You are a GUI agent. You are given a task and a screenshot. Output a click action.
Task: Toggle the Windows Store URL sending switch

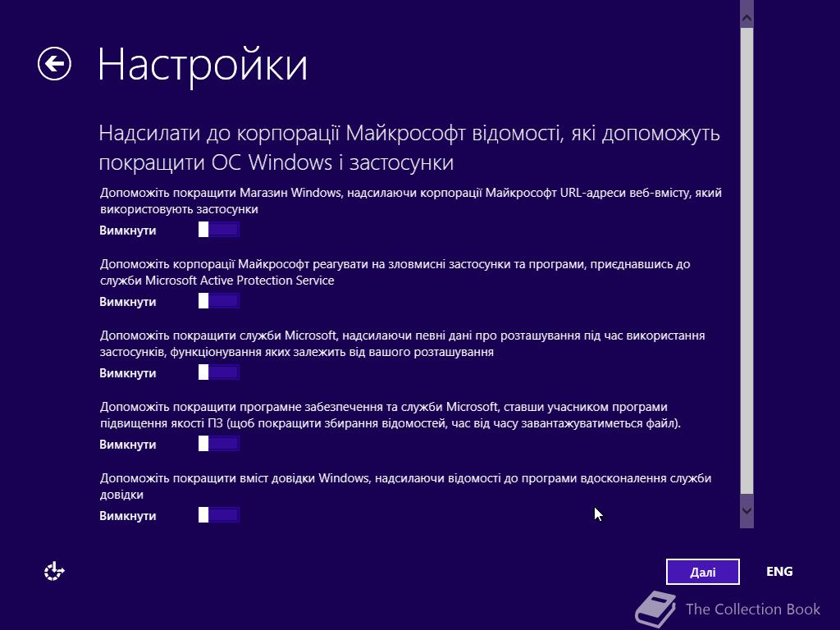218,230
